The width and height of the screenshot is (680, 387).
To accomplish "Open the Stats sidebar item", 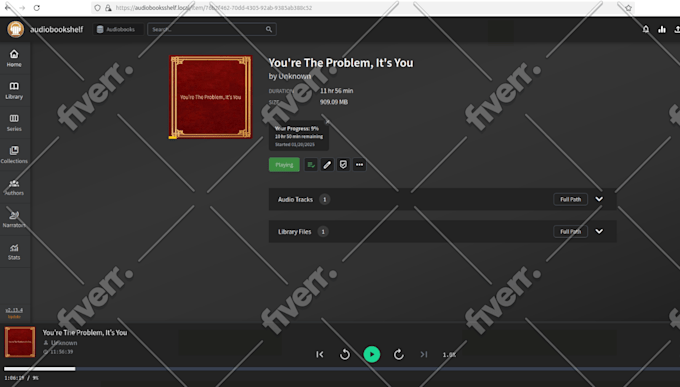I will point(14,251).
